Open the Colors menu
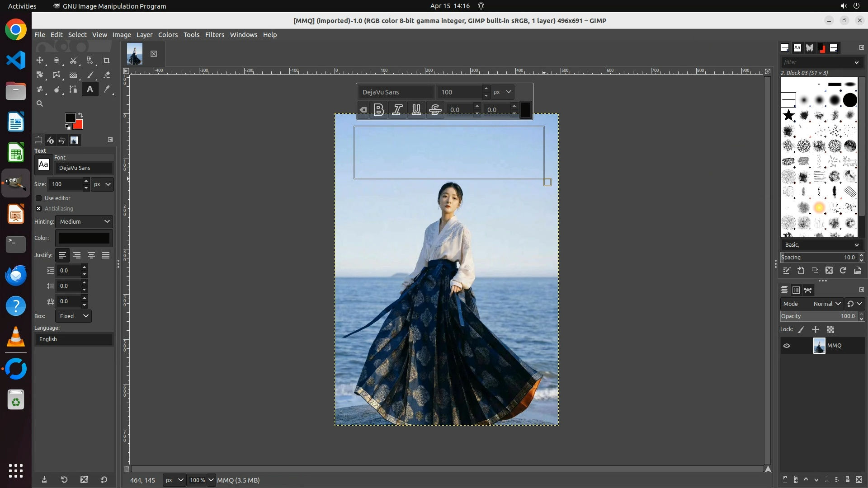The image size is (868, 488). click(x=168, y=35)
